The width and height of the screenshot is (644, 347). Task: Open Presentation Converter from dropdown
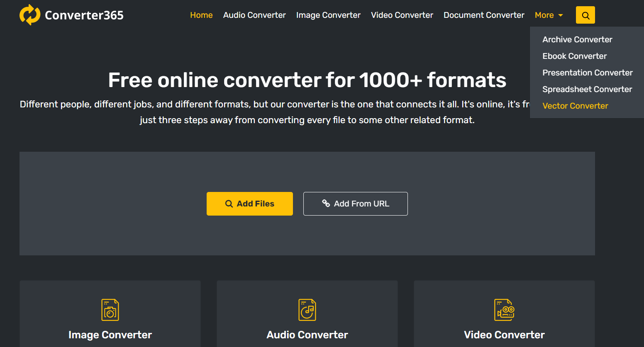pyautogui.click(x=587, y=73)
